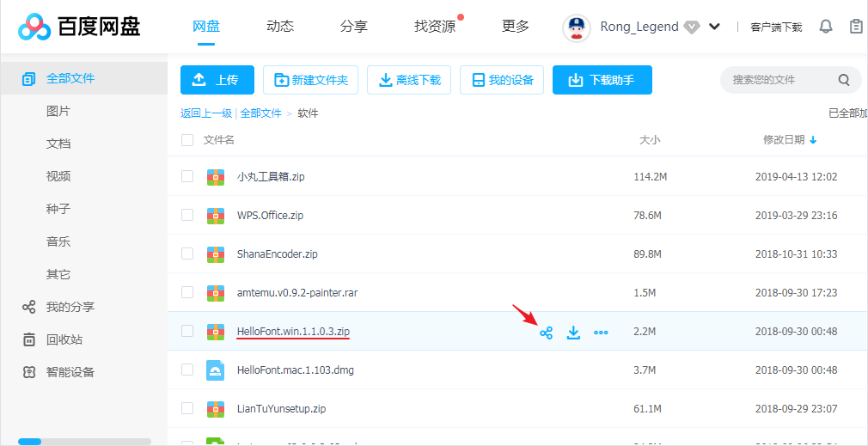The height and width of the screenshot is (446, 868).
Task: Open more options for HelloFont.win.1.1.0.3.zip
Action: [601, 333]
